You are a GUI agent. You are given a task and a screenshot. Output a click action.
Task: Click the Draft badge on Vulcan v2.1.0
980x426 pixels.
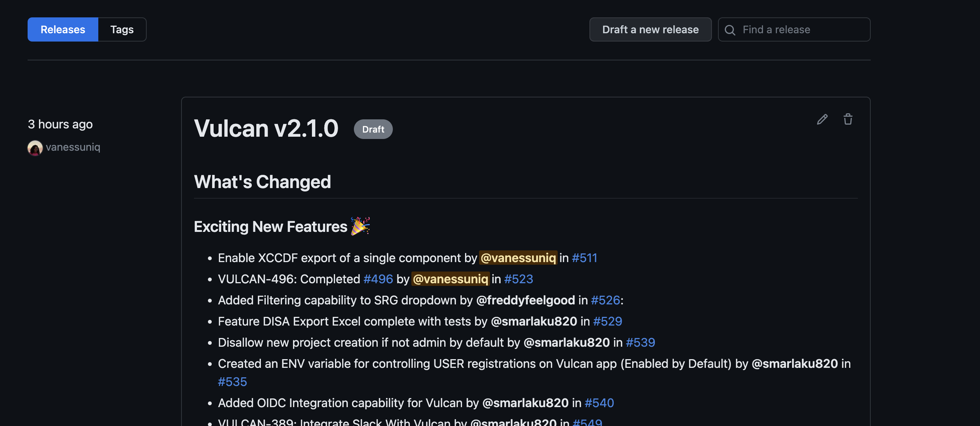tap(373, 129)
